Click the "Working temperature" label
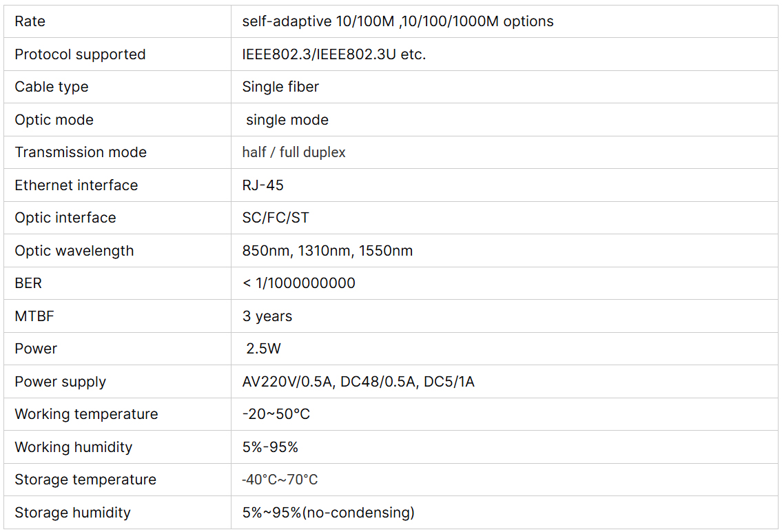The height and width of the screenshot is (532, 782). [x=86, y=414]
